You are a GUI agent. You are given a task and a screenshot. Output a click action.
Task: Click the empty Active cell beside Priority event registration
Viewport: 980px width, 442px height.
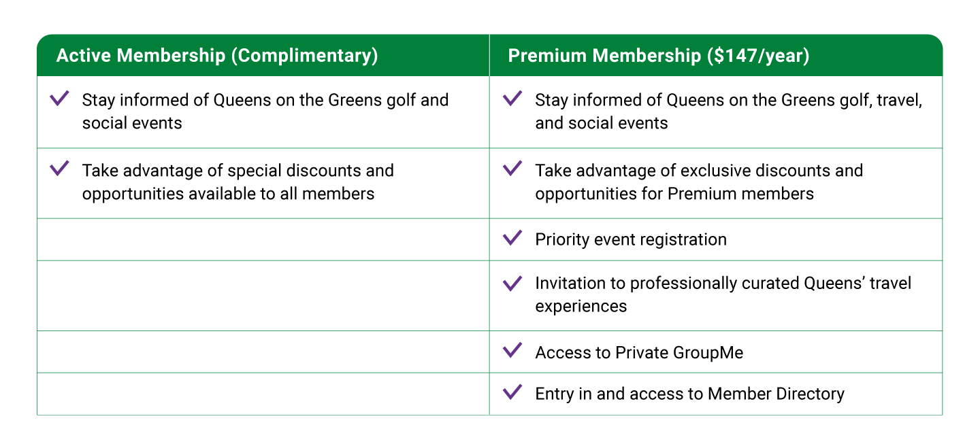[x=263, y=239]
